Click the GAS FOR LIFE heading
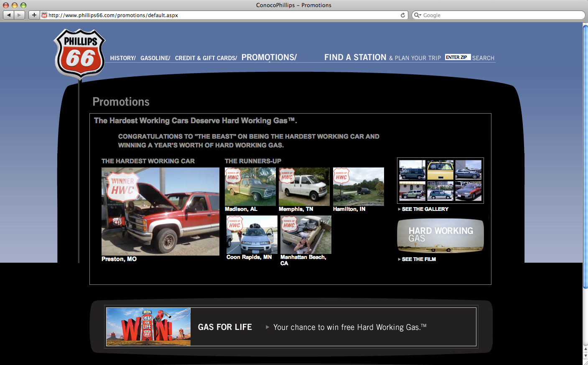The height and width of the screenshot is (365, 588). pos(225,327)
